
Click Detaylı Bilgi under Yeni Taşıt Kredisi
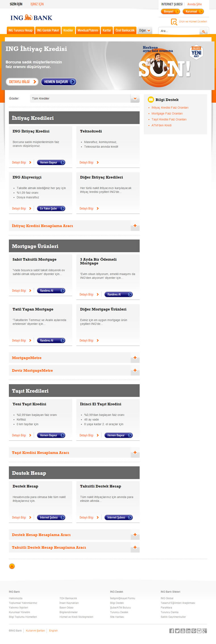coord(19,435)
